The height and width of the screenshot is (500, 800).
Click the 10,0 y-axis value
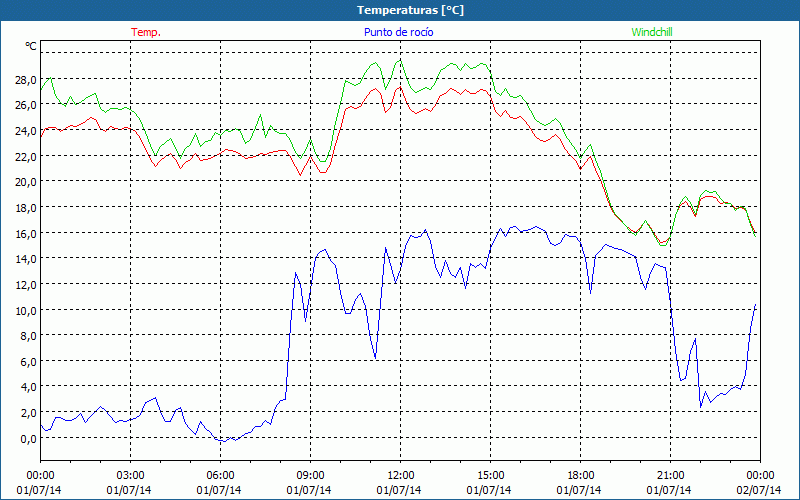[27, 311]
